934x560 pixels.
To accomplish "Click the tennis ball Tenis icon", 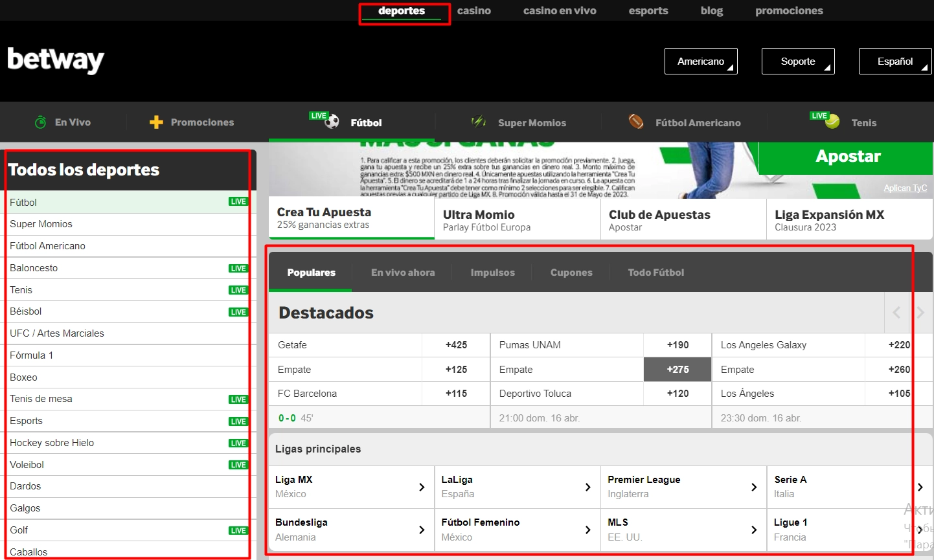I will click(x=832, y=122).
